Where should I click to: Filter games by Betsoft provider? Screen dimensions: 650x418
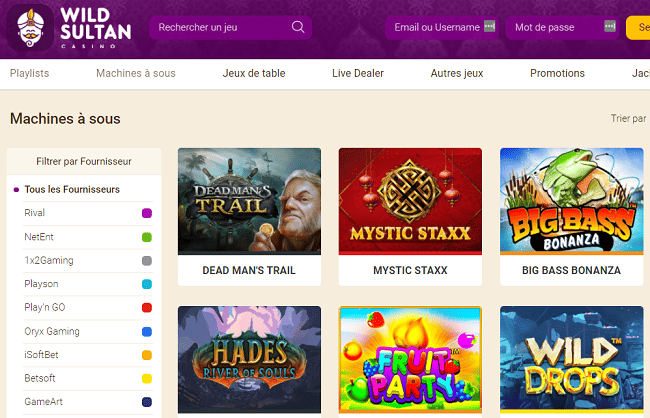(x=88, y=378)
